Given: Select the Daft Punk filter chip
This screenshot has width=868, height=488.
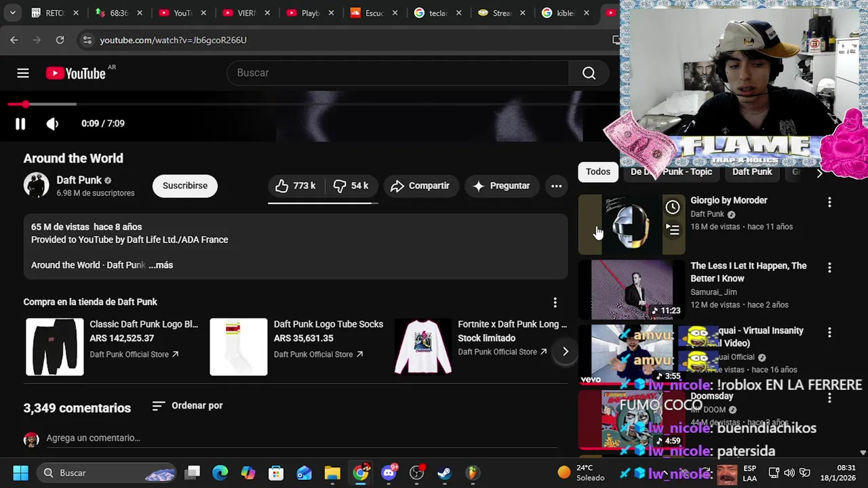Looking at the screenshot, I should pyautogui.click(x=752, y=172).
